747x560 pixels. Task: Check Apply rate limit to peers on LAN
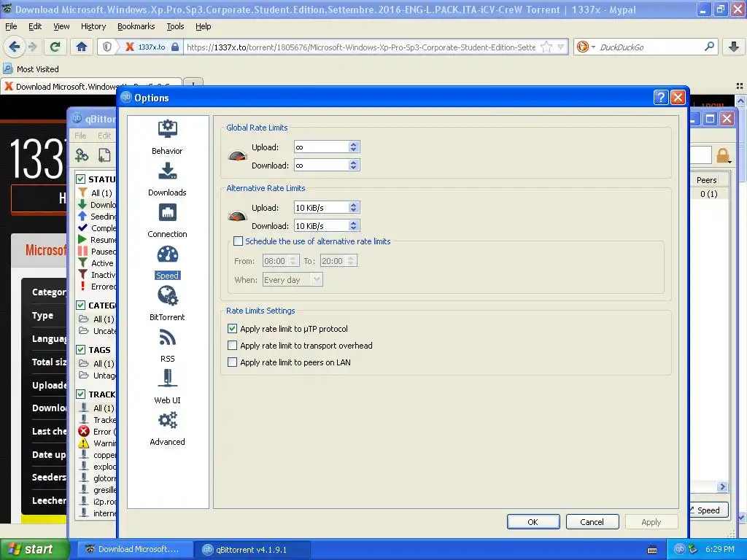(x=232, y=362)
